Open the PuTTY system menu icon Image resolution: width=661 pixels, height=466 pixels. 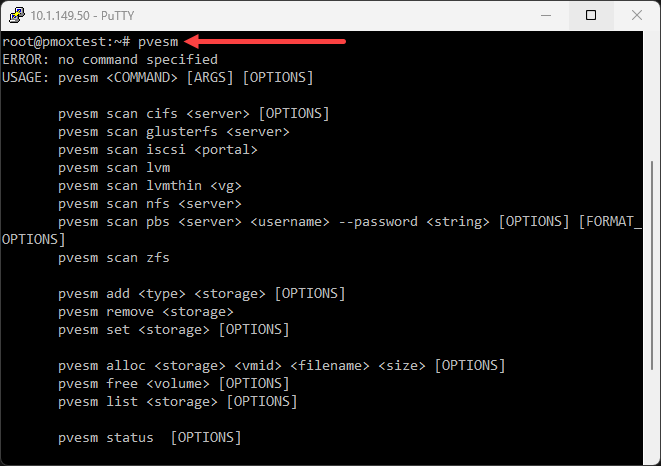(12, 15)
